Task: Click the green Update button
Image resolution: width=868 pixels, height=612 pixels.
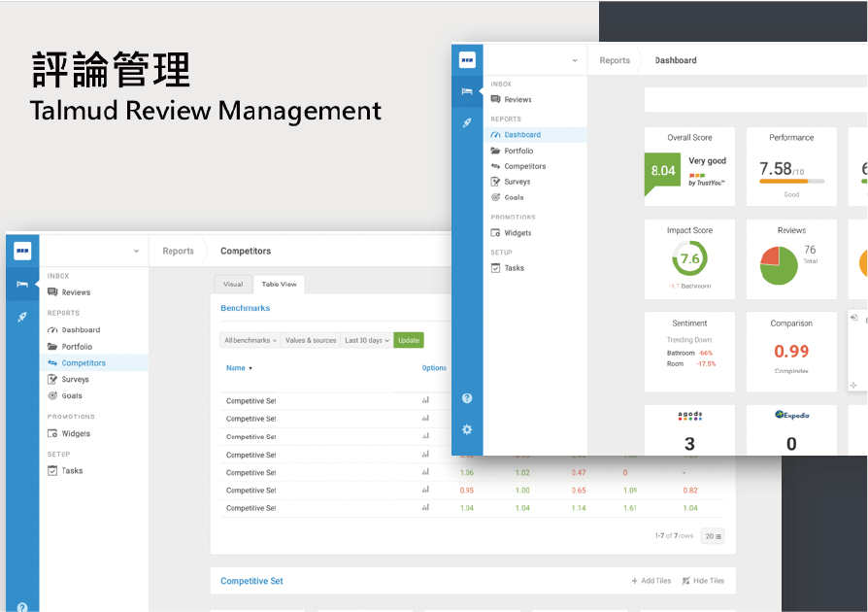Action: [409, 340]
